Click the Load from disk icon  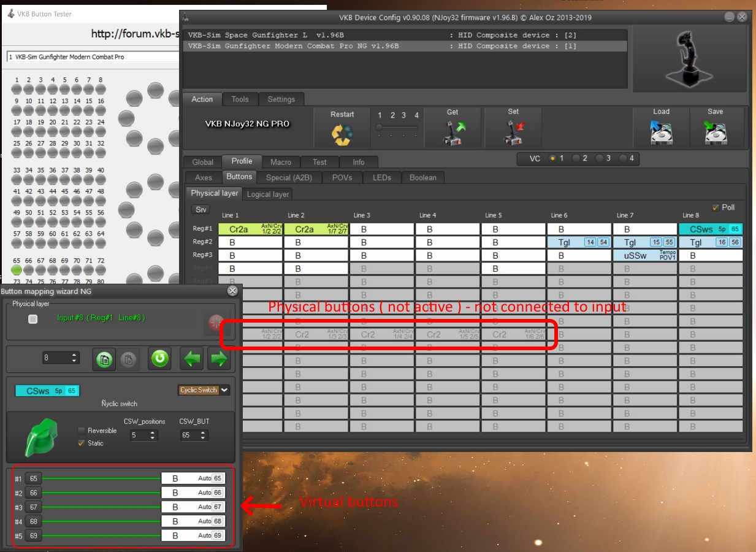pyautogui.click(x=661, y=133)
